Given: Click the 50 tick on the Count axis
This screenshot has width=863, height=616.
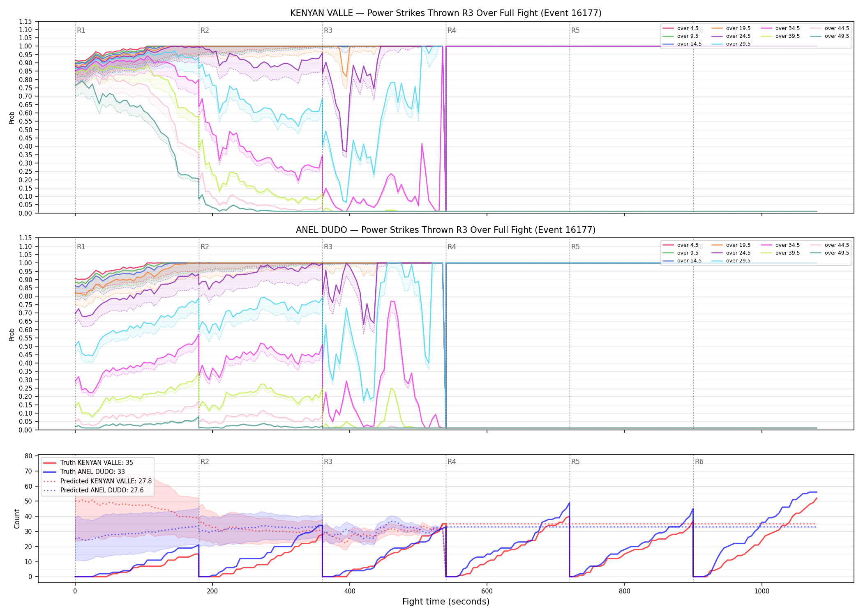Looking at the screenshot, I should click(28, 501).
